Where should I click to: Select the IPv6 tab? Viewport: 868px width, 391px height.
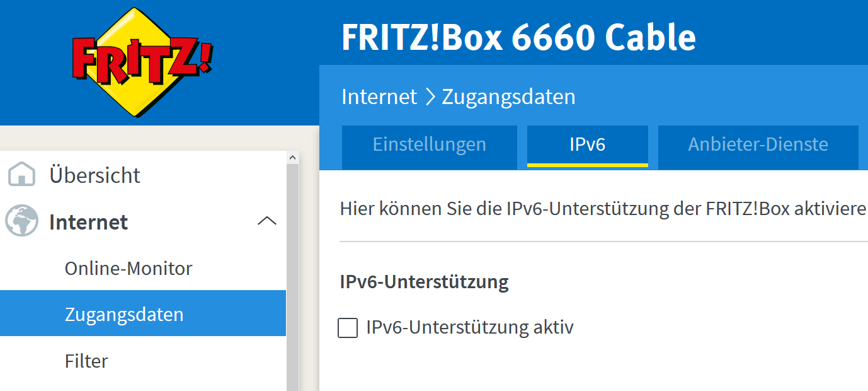click(x=587, y=144)
